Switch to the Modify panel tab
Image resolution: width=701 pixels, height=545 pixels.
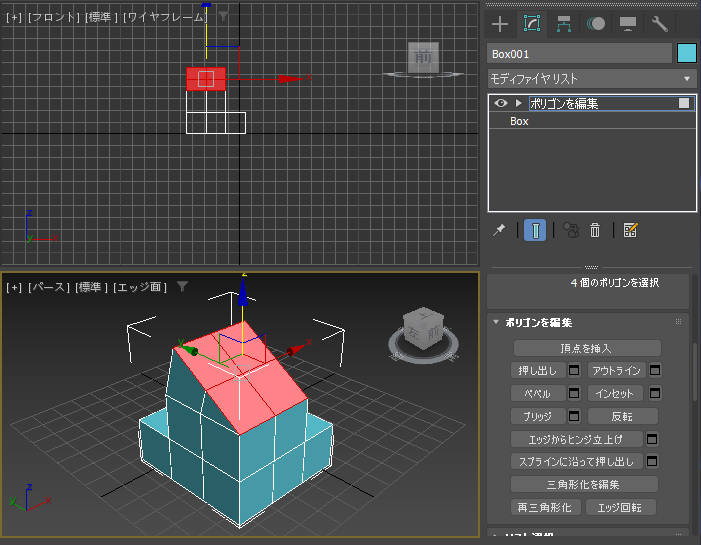[532, 24]
